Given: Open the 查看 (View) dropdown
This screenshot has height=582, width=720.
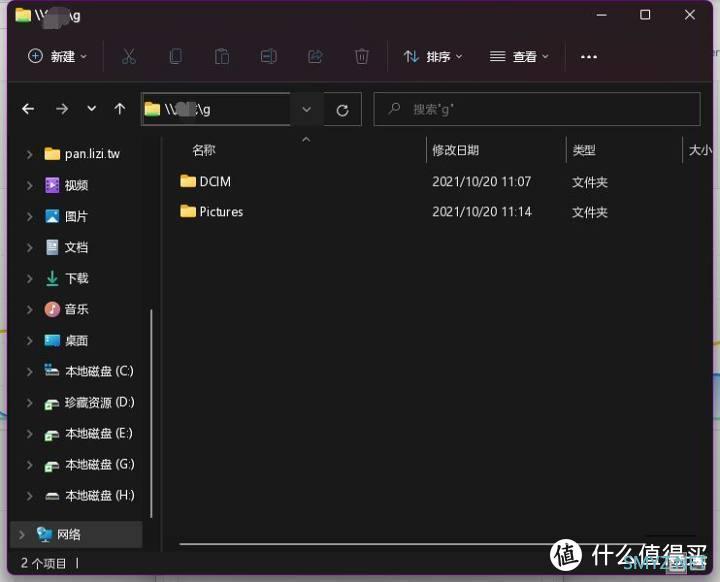Looking at the screenshot, I should click(519, 57).
